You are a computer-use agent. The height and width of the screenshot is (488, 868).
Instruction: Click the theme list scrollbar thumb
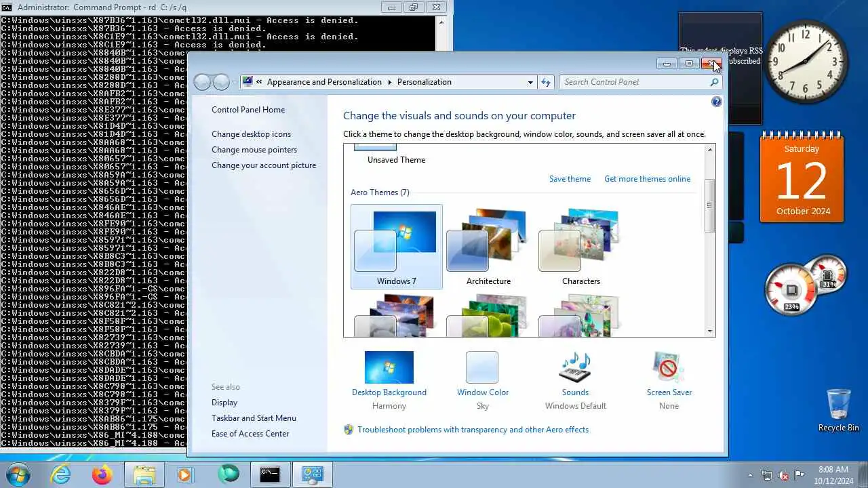[710, 205]
